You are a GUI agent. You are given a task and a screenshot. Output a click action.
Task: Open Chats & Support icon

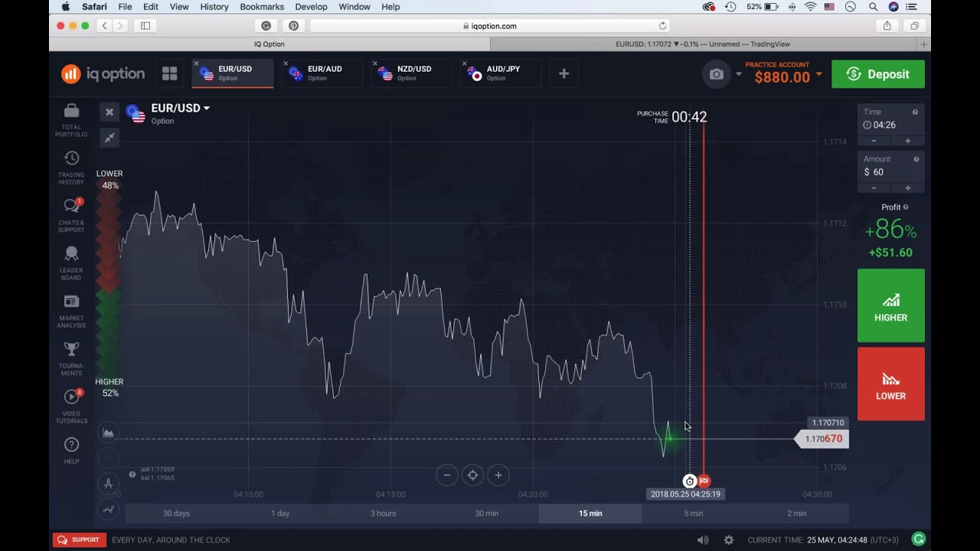[72, 206]
